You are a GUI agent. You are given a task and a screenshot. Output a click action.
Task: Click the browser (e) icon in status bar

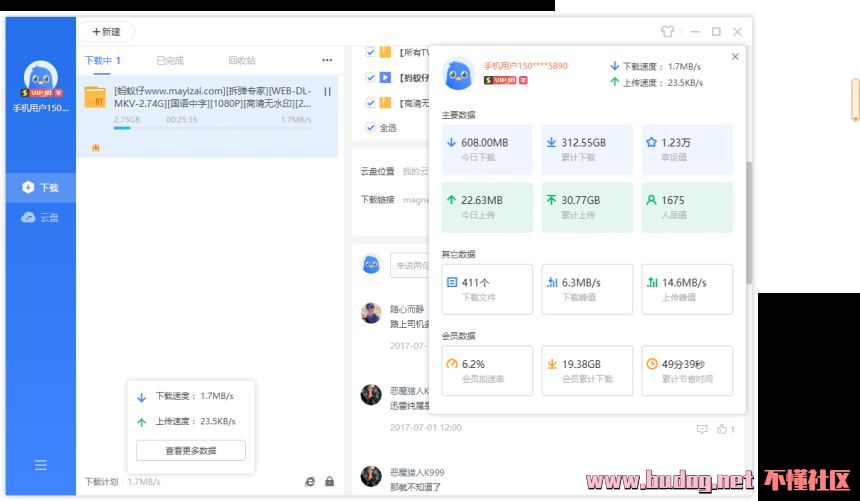pos(310,481)
